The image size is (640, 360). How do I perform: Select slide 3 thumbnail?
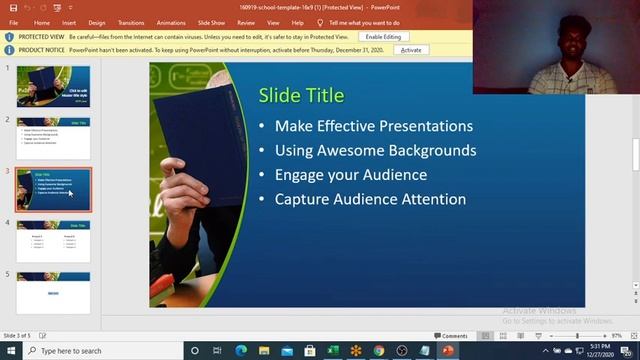(x=53, y=190)
